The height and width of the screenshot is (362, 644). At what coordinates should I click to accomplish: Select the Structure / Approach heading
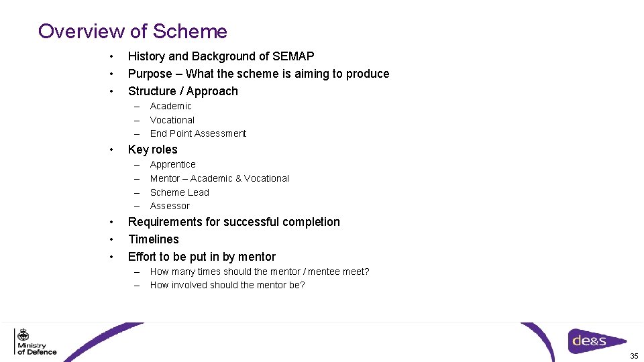(x=182, y=91)
